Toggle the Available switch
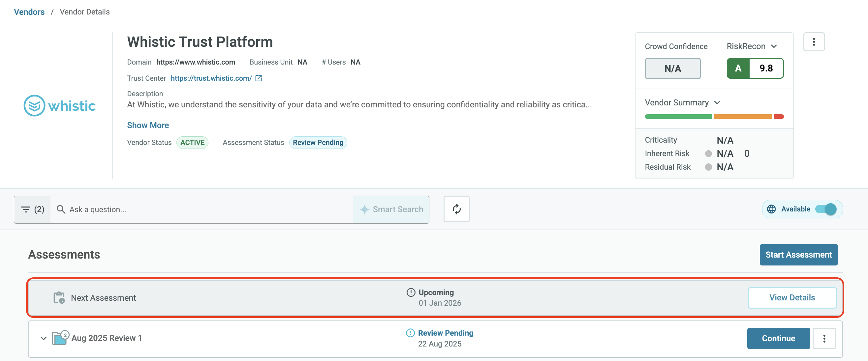 (x=825, y=209)
